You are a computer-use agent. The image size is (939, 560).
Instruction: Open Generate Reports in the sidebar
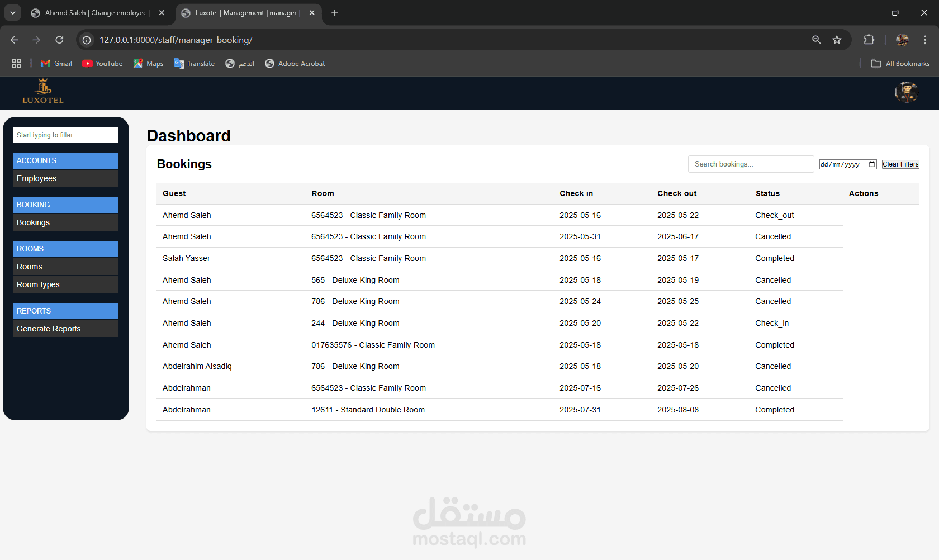click(x=65, y=329)
